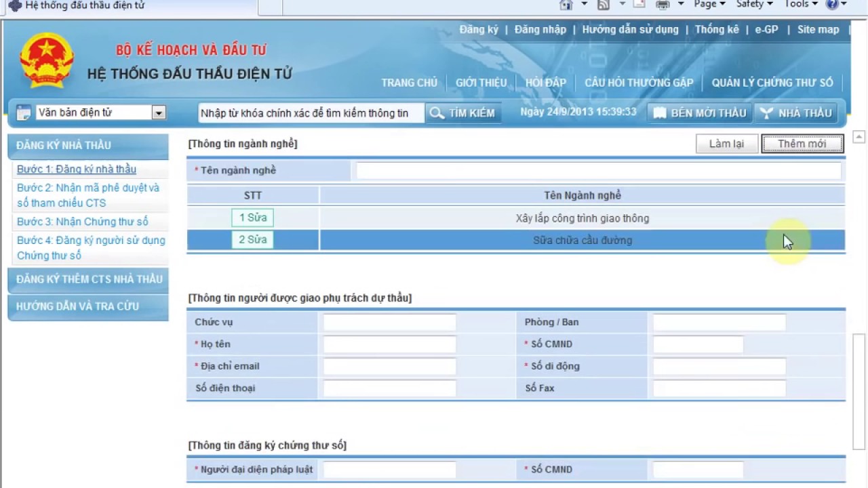The image size is (868, 488).
Task: Go to QUẢN LÝ CHỨNG THƯ SỐ
Action: coord(772,83)
